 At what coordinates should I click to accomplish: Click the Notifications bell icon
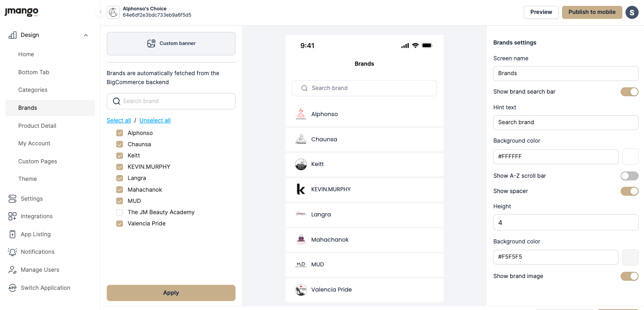click(x=13, y=252)
